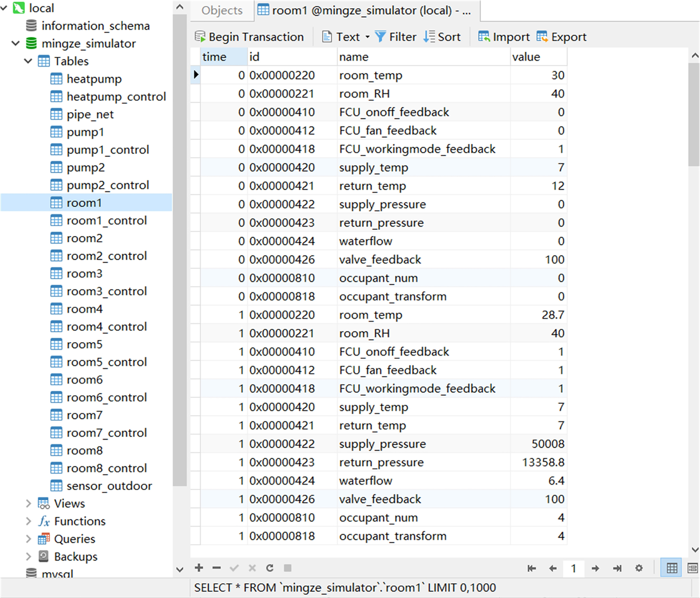700x598 pixels.
Task: Click the Begin Transaction icon
Action: coord(200,36)
